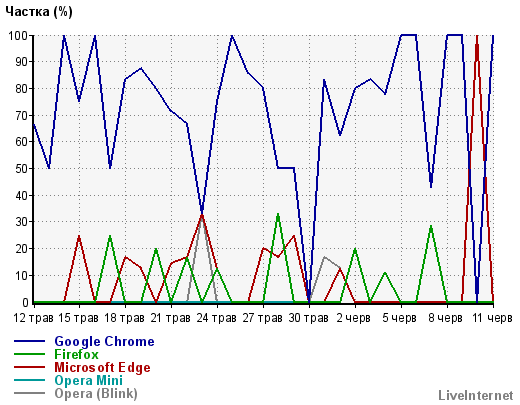Click the Opera (Blink) legend label

tap(96, 394)
